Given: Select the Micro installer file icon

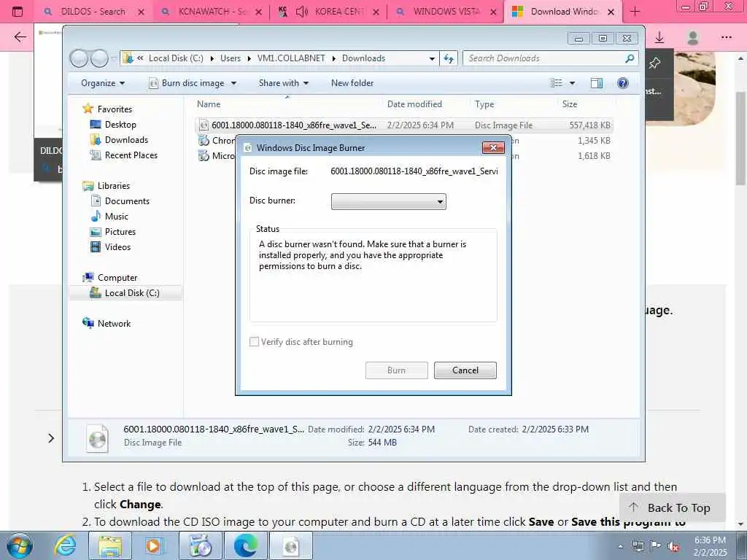Looking at the screenshot, I should coord(204,156).
